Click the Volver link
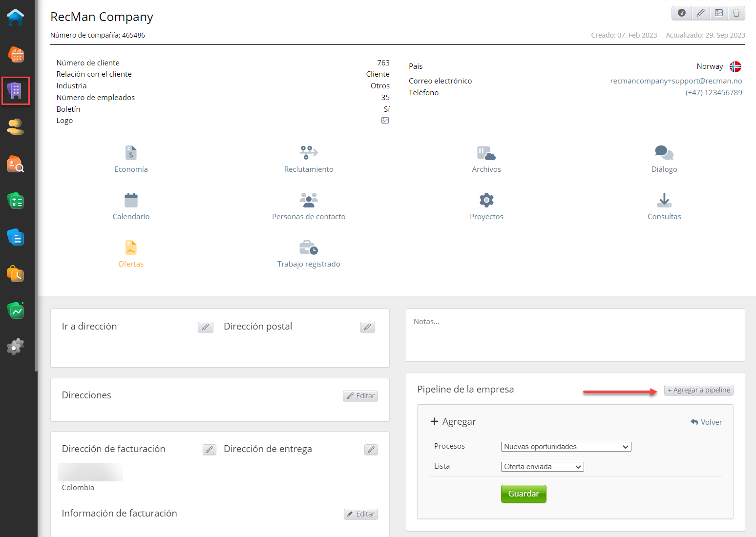 click(x=706, y=422)
